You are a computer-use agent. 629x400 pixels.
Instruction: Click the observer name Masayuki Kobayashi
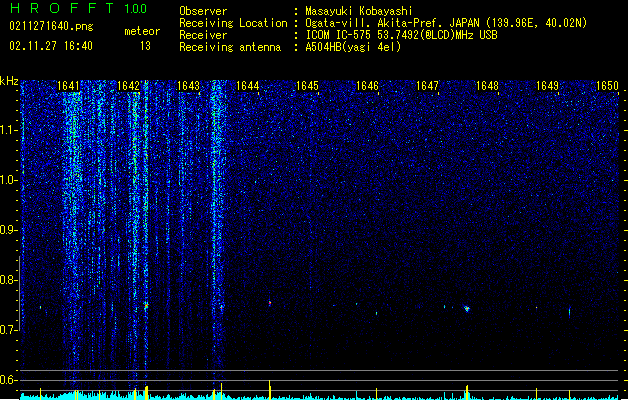359,11
